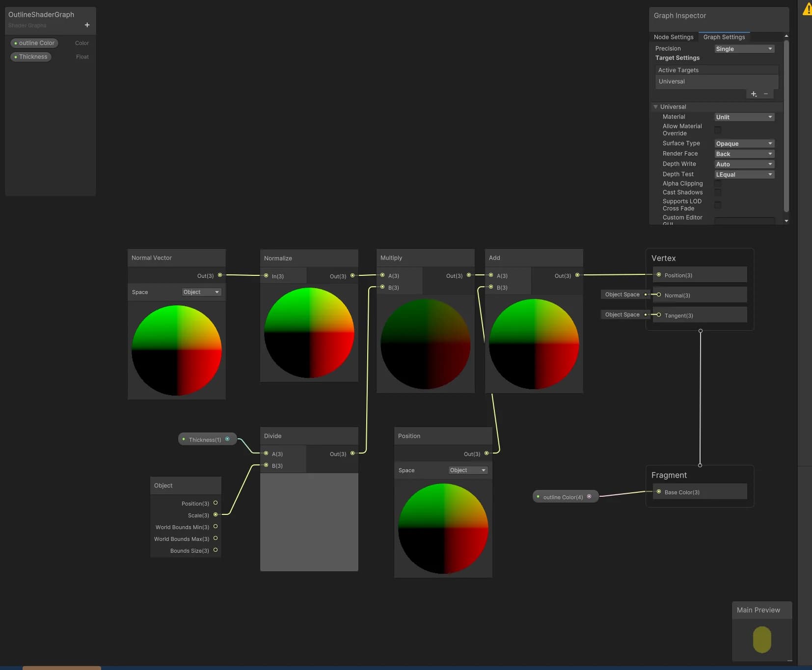Open Normal Vector Space dropdown
The height and width of the screenshot is (670, 812).
tap(201, 292)
